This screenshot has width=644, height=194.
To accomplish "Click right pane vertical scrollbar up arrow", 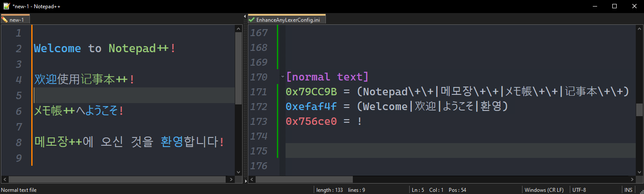I will click(640, 28).
